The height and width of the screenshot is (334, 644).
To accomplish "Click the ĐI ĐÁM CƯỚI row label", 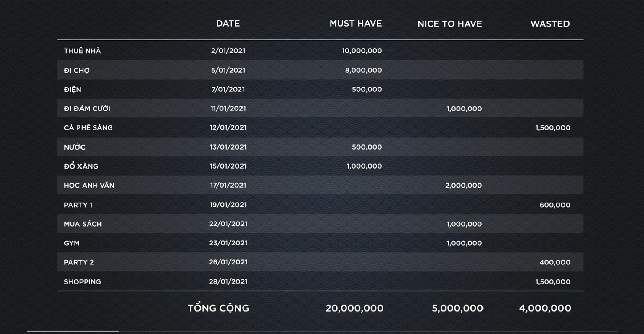I will tap(87, 108).
